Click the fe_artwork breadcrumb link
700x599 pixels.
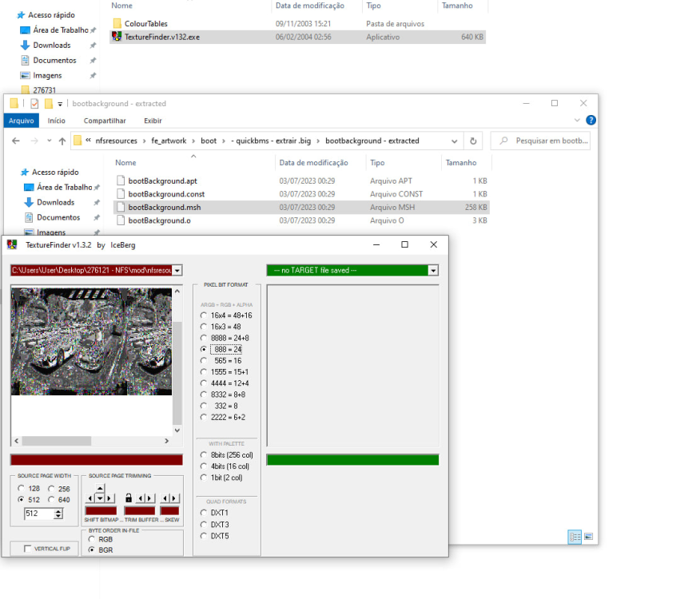[169, 141]
